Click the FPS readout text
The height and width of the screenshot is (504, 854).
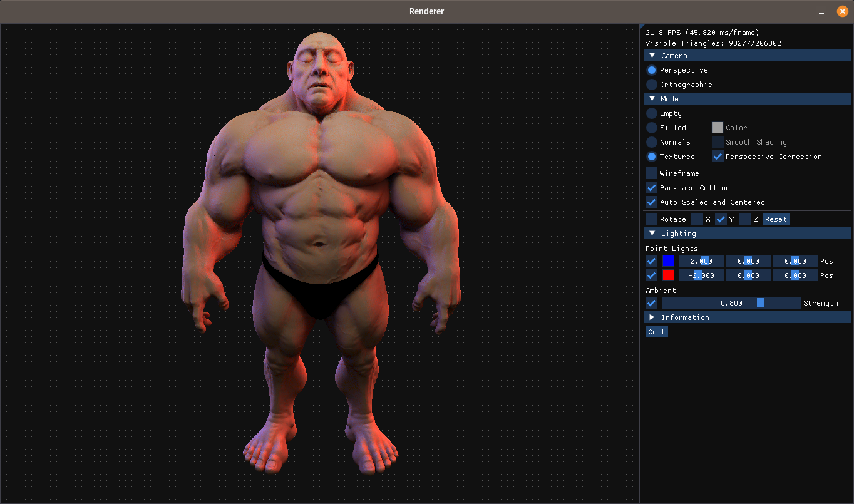click(x=702, y=33)
